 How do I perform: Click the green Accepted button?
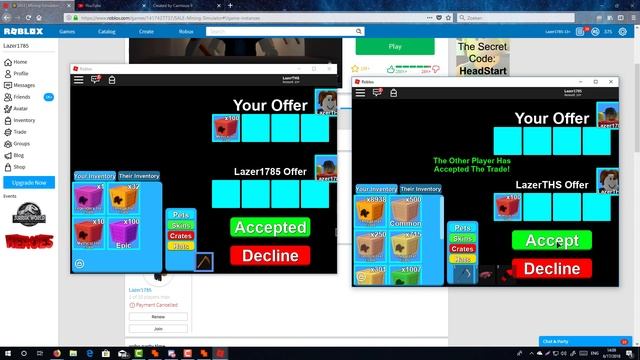coord(270,227)
